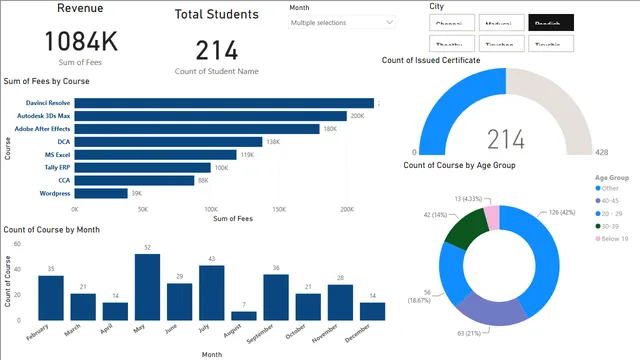
Task: Click the City slicer heading
Action: 436,6
